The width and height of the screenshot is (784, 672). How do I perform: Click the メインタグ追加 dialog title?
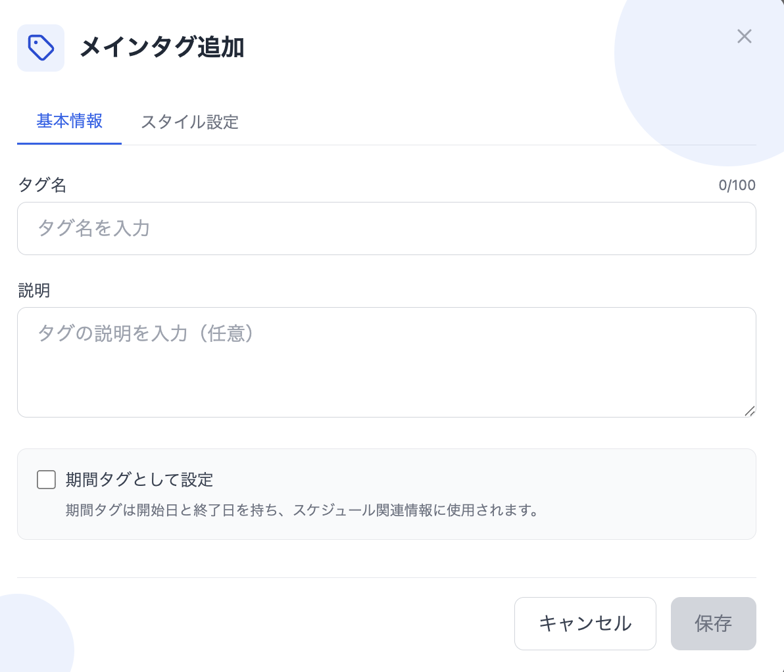(161, 47)
